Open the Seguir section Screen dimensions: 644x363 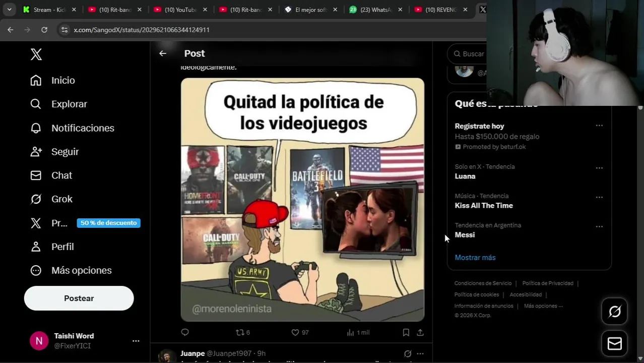[x=54, y=152]
